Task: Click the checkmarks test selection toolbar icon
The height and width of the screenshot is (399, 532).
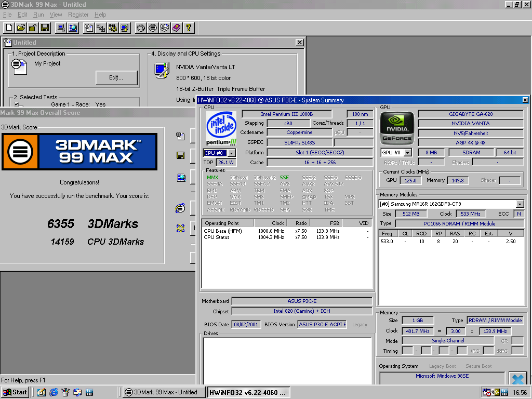Action: (101, 28)
